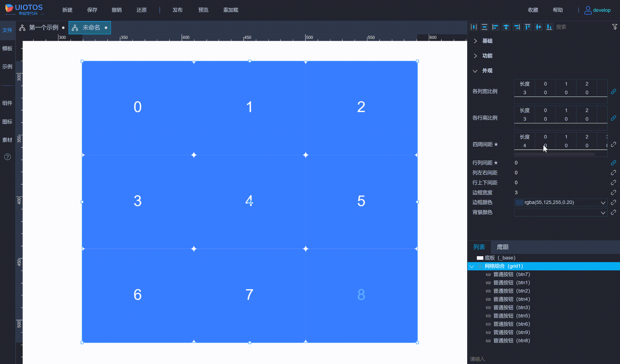
Task: Click the align bottom icon
Action: 549,27
